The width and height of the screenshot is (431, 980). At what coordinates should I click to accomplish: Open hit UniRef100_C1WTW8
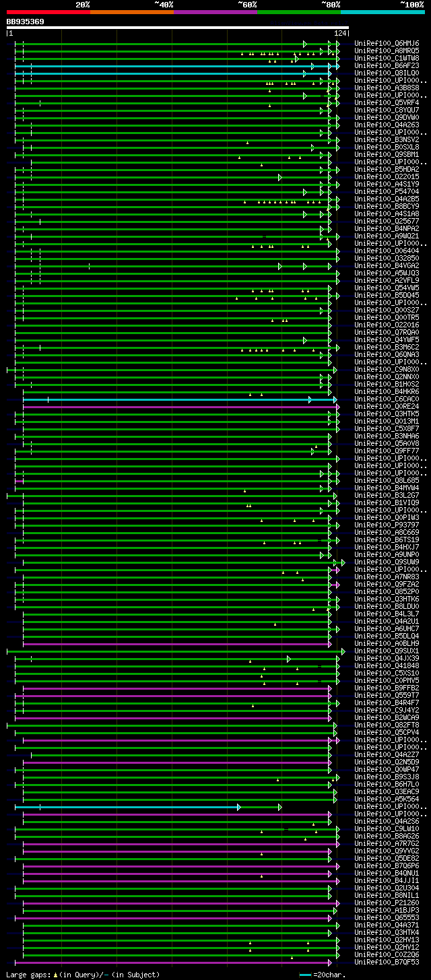click(387, 58)
